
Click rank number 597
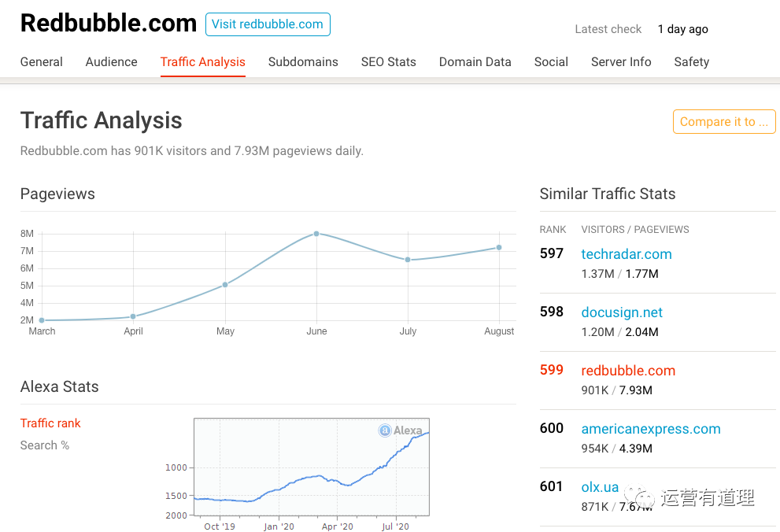tap(552, 253)
